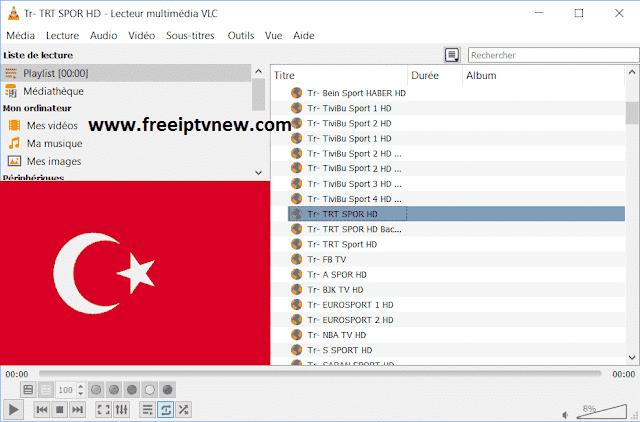Click globe icon of Tr- S SPORT HD
This screenshot has width=640, height=422.
[296, 350]
